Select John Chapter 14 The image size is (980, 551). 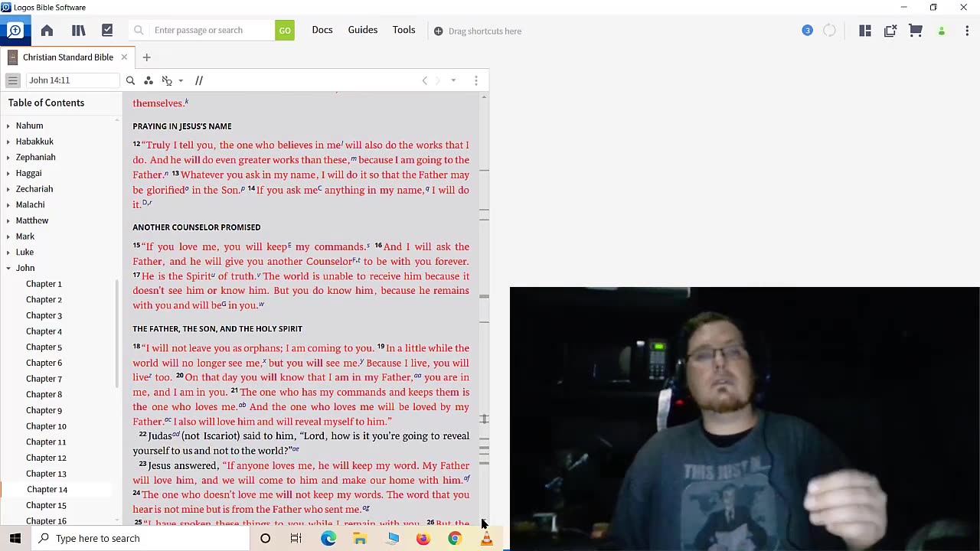click(47, 490)
